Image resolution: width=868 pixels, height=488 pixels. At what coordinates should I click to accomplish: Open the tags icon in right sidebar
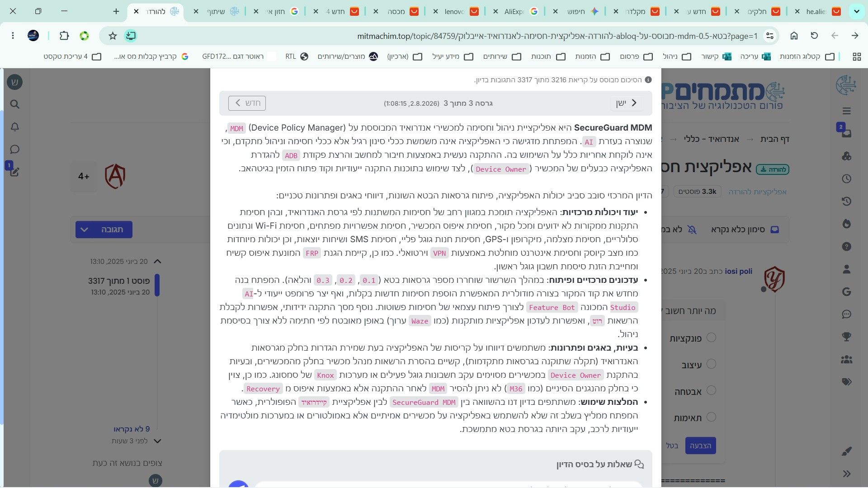coord(847,382)
